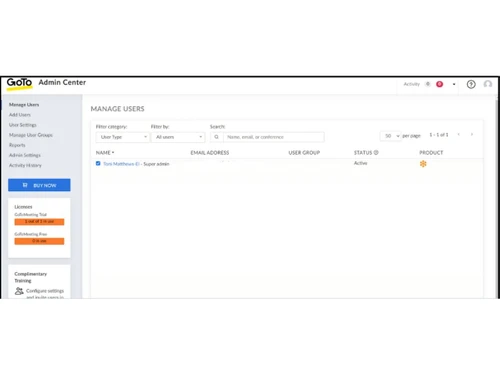Open the 50 per page dropdown
The width and height of the screenshot is (500, 375).
pyautogui.click(x=390, y=136)
